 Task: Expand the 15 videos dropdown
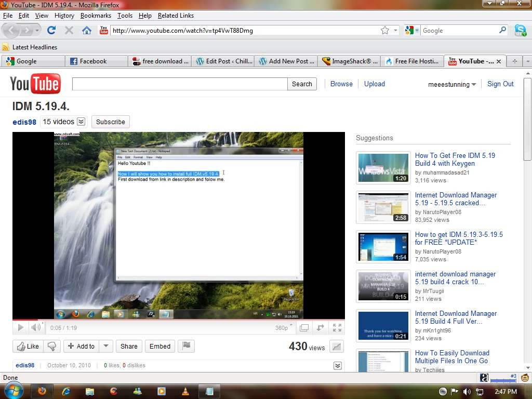81,122
